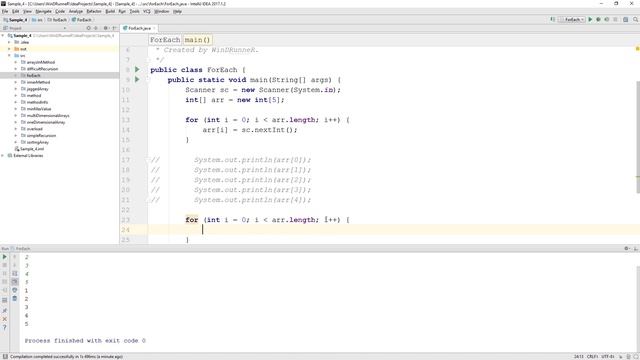Open the Refactor menu
Image resolution: width=640 pixels, height=360 pixels.
[94, 11]
